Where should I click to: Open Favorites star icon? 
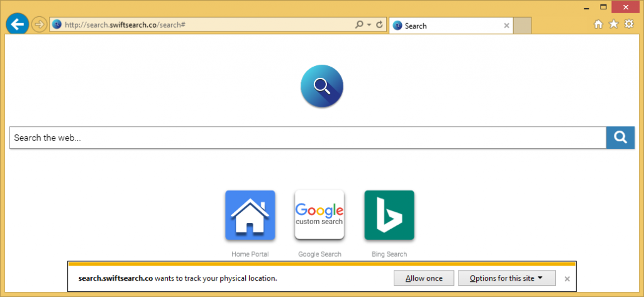[613, 24]
